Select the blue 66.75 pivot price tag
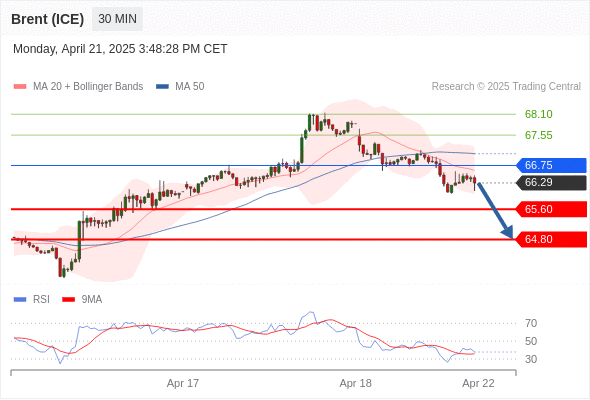The image size is (590, 400). [551, 165]
